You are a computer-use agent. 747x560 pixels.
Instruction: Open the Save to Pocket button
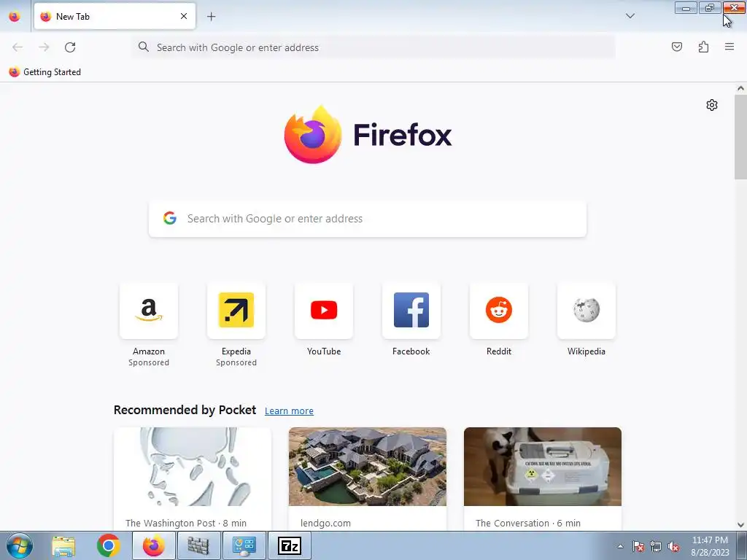(x=676, y=47)
